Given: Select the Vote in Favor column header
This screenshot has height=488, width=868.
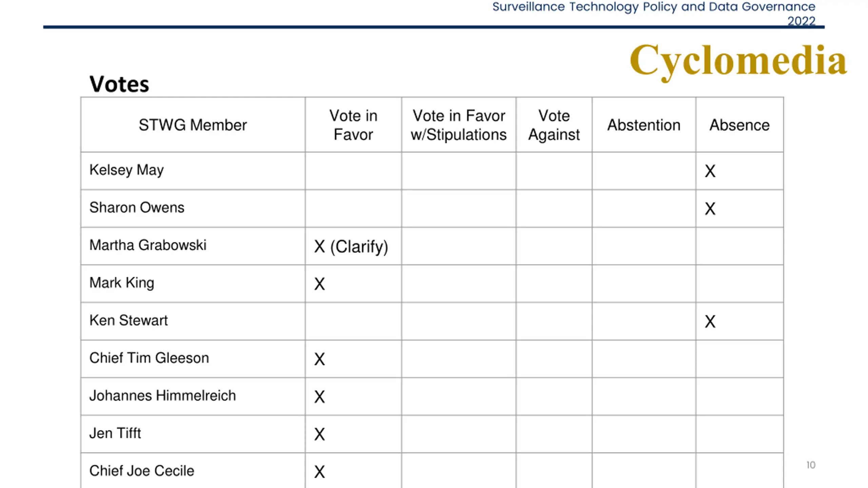Looking at the screenshot, I should [353, 125].
